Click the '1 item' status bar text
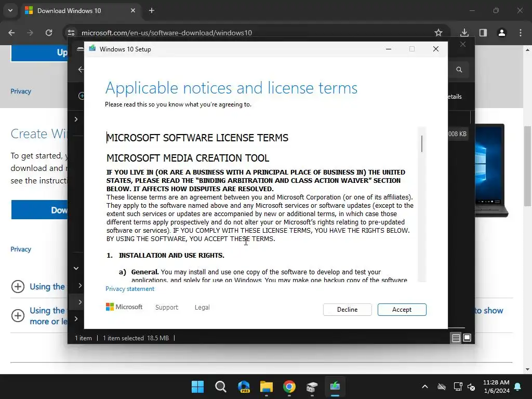The width and height of the screenshot is (532, 399). (x=84, y=338)
